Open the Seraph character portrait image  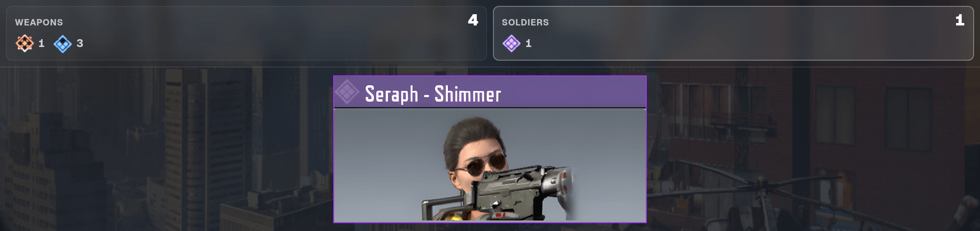point(490,165)
